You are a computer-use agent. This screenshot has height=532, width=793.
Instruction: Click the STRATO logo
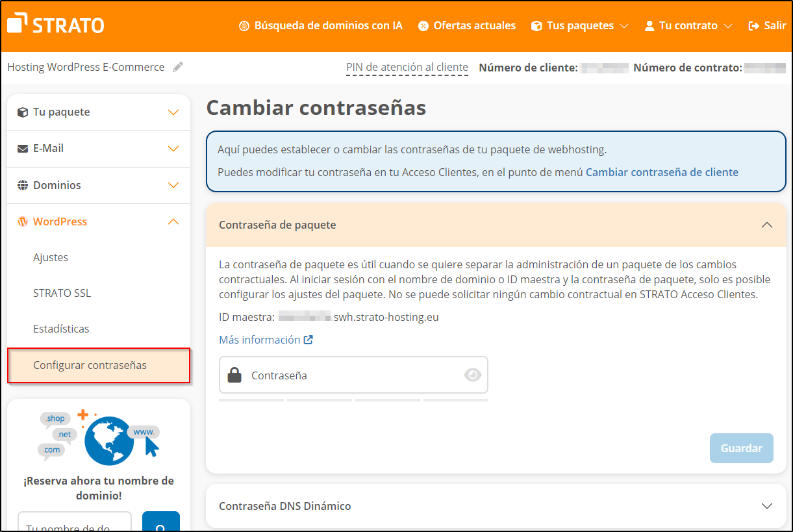tap(55, 23)
